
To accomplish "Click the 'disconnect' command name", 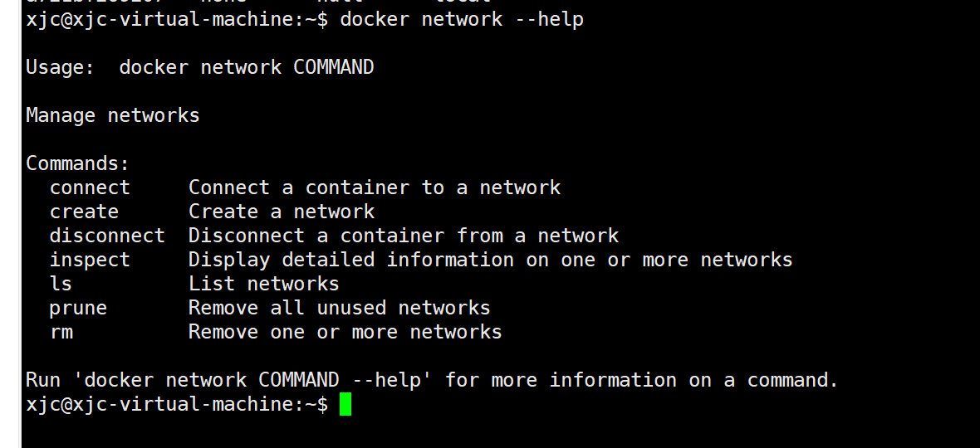I will (107, 236).
